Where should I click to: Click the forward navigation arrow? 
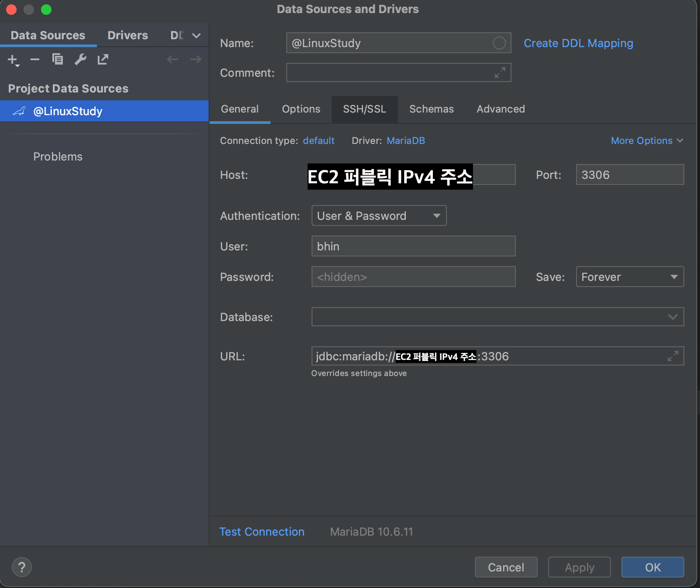[x=196, y=59]
